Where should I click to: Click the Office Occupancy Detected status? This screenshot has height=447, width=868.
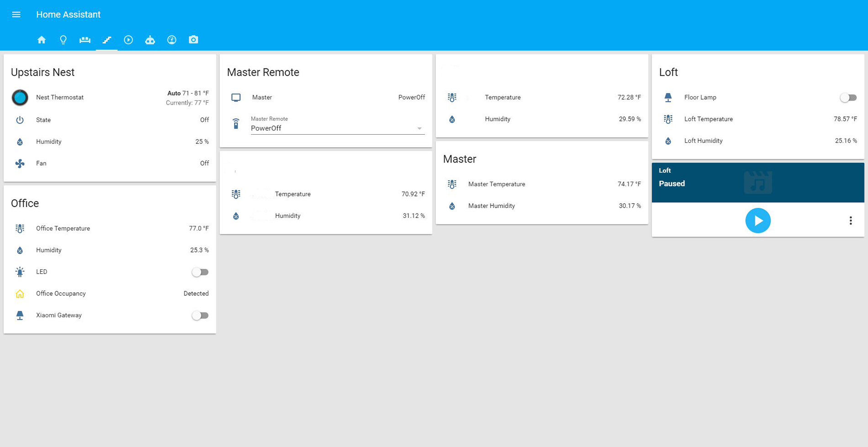(x=196, y=294)
